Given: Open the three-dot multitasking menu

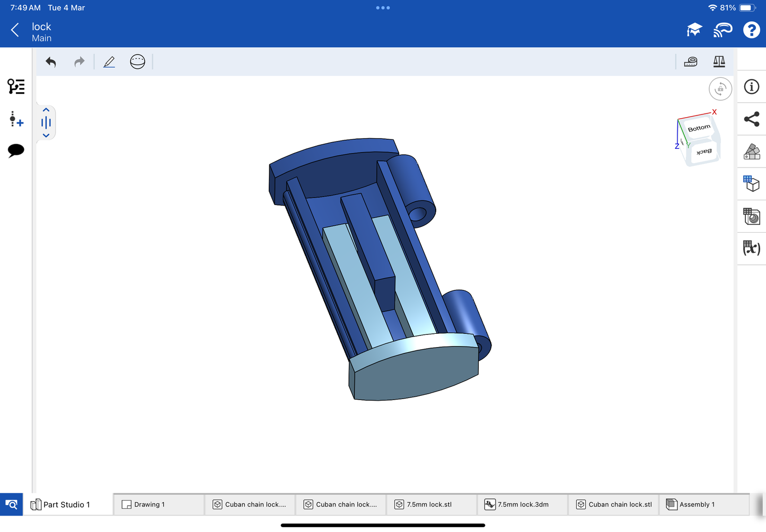Looking at the screenshot, I should coord(383,8).
